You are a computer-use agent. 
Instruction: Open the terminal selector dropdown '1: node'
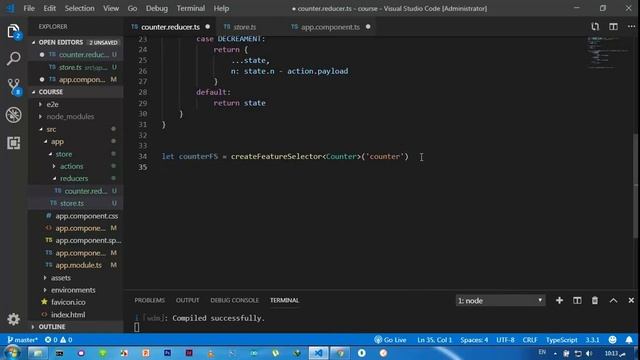coord(500,301)
